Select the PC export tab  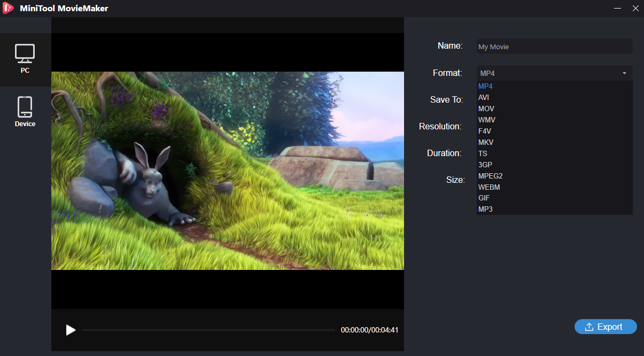pyautogui.click(x=25, y=59)
